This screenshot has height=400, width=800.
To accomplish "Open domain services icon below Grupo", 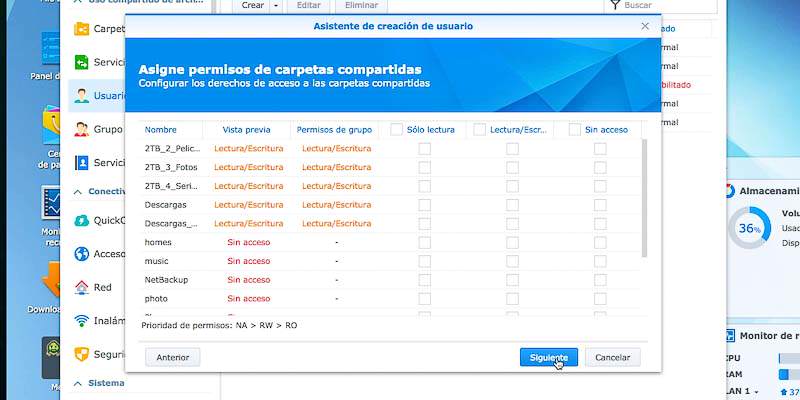I will point(81,163).
